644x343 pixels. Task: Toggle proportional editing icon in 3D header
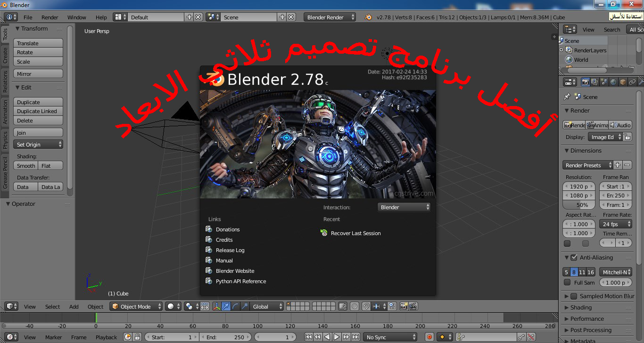[355, 306]
